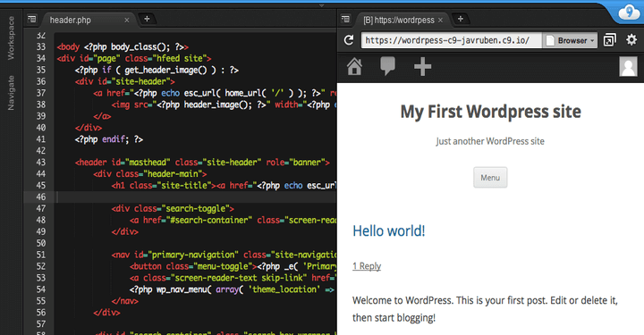Open the Browser preview type dropdown
This screenshot has height=335, width=644.
coord(570,40)
